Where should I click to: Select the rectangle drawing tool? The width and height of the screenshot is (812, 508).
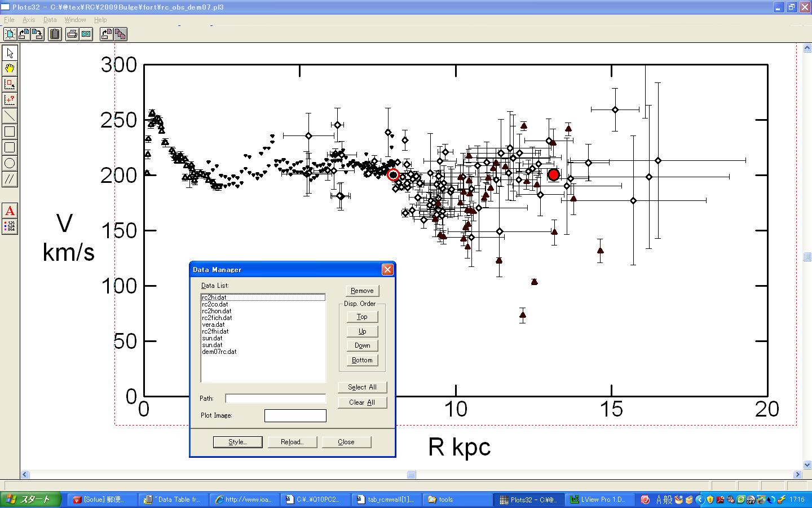tap(10, 132)
